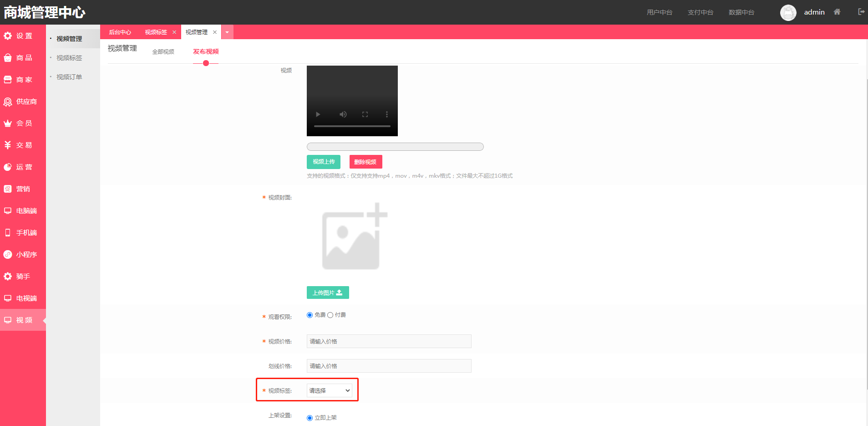Open the 手机端 phone icon in sidebar
Viewport: 868px width, 426px height.
click(8, 232)
